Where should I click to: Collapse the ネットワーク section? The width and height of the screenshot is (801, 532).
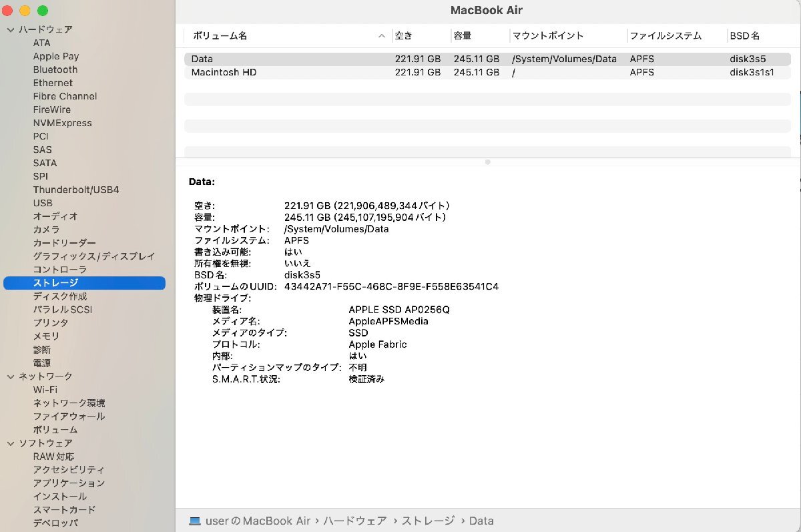pyautogui.click(x=11, y=376)
